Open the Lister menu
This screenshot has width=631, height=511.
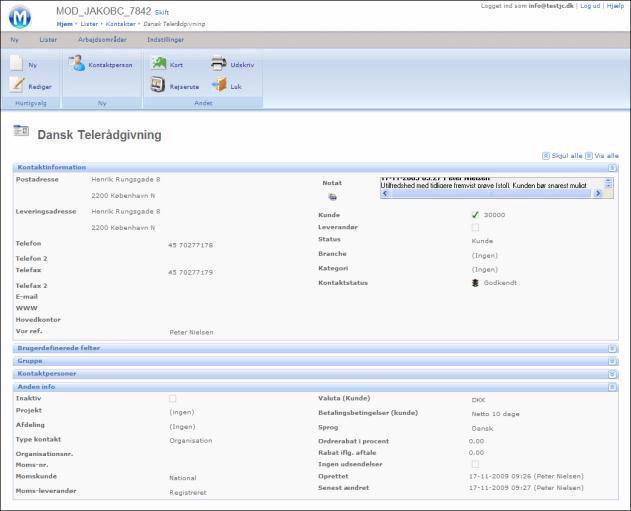48,40
